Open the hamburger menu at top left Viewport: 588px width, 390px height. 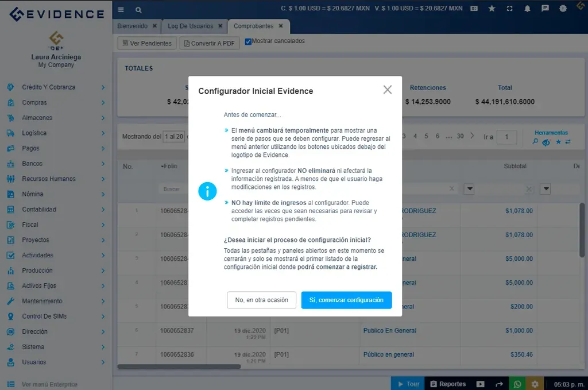tap(121, 10)
